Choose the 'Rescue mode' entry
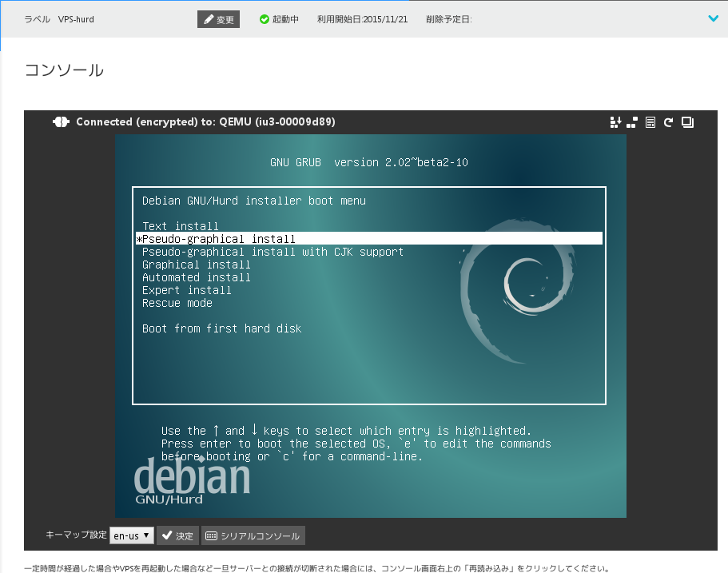The height and width of the screenshot is (573, 728). pos(177,303)
